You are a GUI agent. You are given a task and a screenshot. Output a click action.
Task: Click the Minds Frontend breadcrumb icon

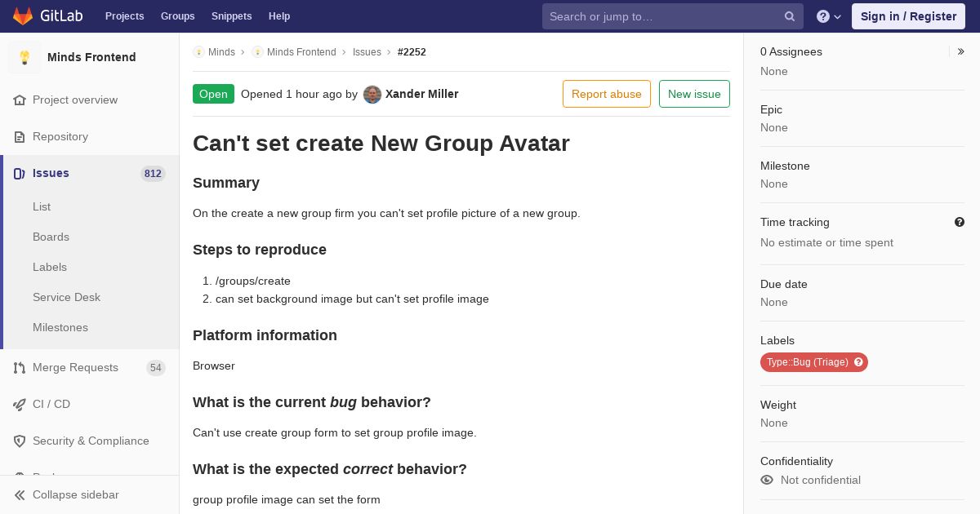[257, 52]
